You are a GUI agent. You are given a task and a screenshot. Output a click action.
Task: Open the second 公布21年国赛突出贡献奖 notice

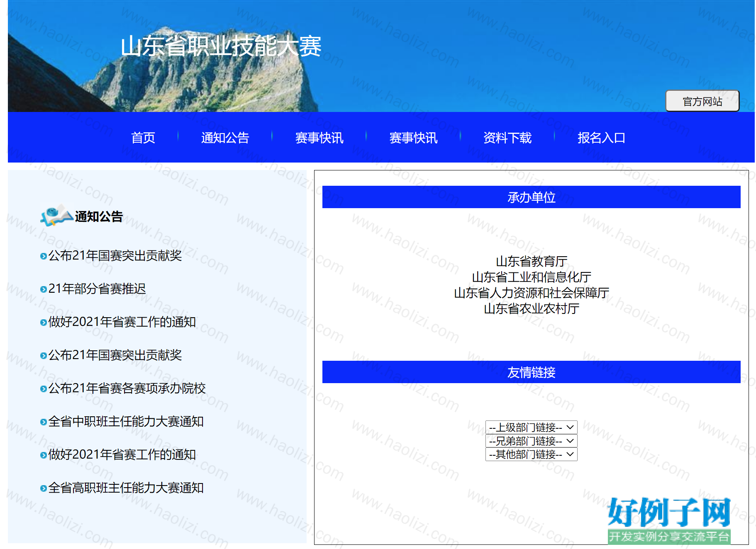[x=115, y=355]
